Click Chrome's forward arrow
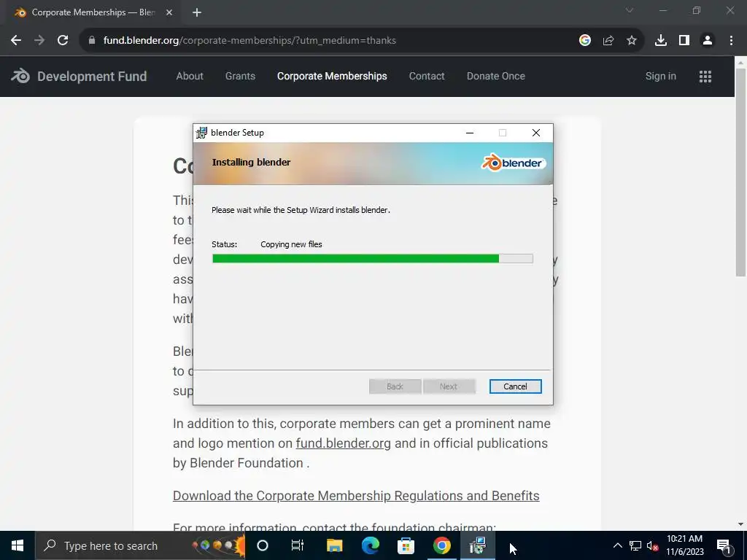747x560 pixels. tap(39, 41)
